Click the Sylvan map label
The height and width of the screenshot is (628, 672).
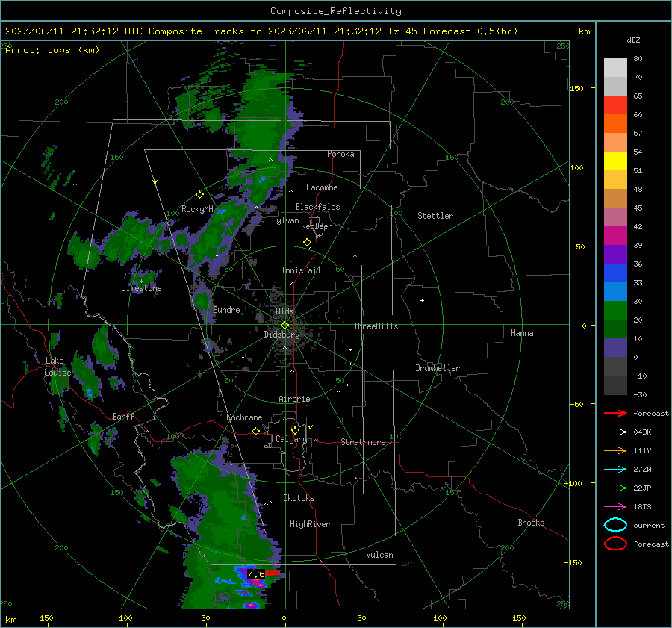point(285,220)
